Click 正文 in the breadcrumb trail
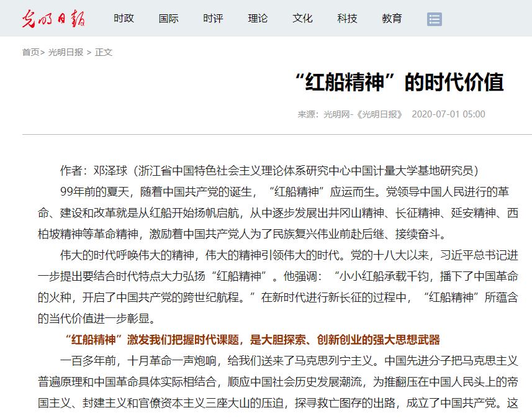This screenshot has width=532, height=418. coord(104,52)
